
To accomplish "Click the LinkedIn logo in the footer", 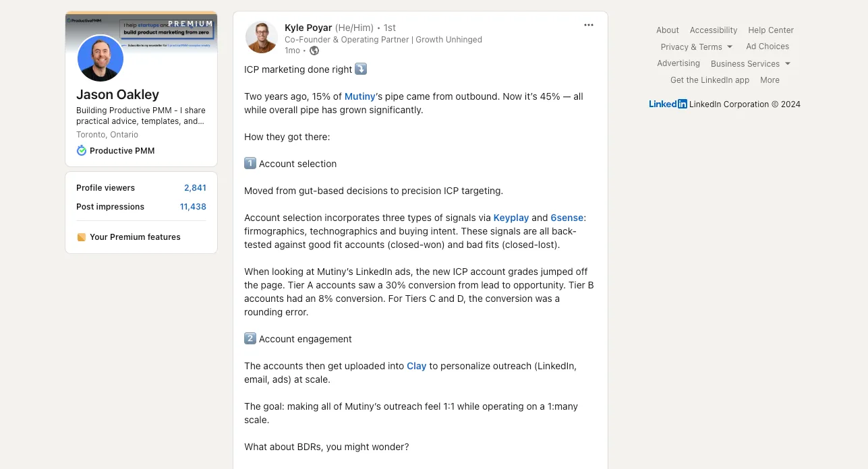I will coord(668,104).
